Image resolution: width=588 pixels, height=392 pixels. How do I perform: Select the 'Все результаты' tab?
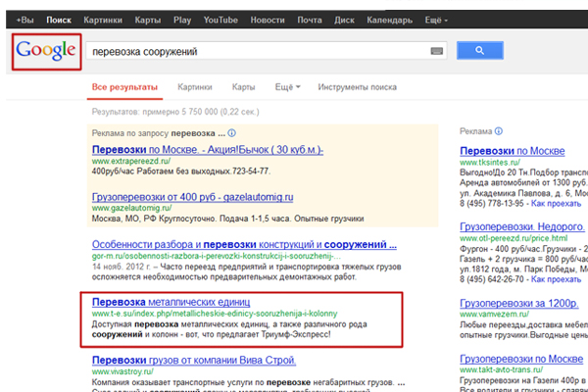click(124, 87)
